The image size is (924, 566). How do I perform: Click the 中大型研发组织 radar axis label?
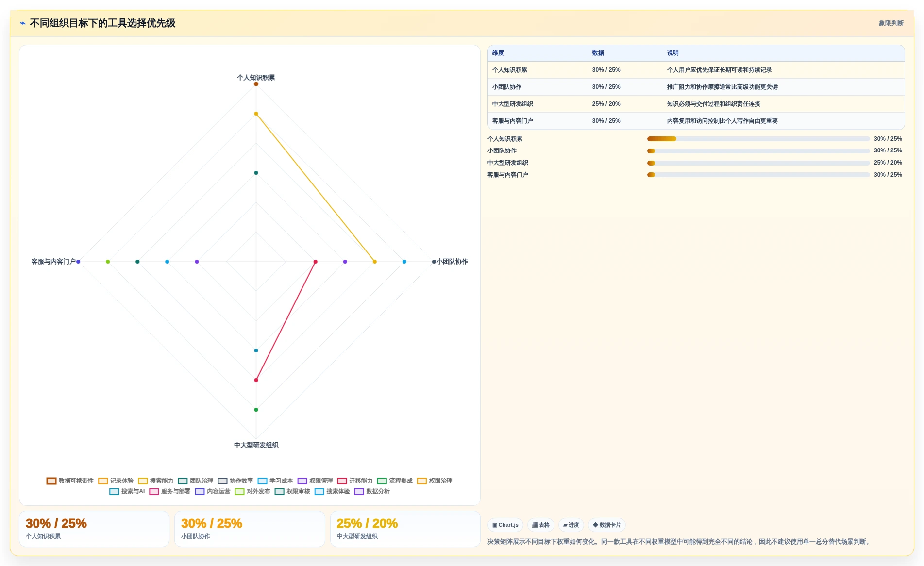pyautogui.click(x=256, y=445)
